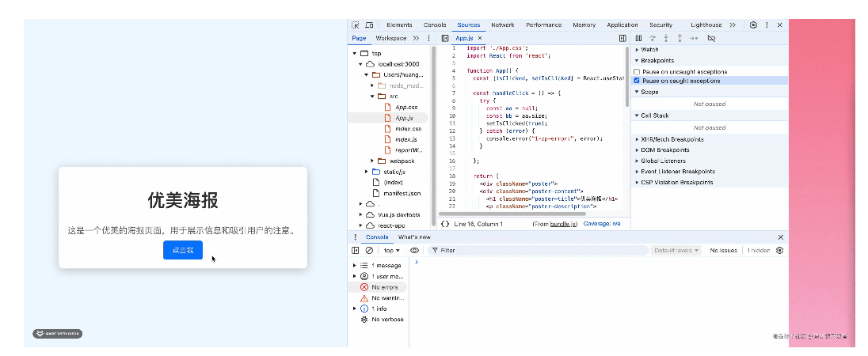Expand the node_modules folder
Viewport: 868px width, 356px height.
pyautogui.click(x=372, y=85)
